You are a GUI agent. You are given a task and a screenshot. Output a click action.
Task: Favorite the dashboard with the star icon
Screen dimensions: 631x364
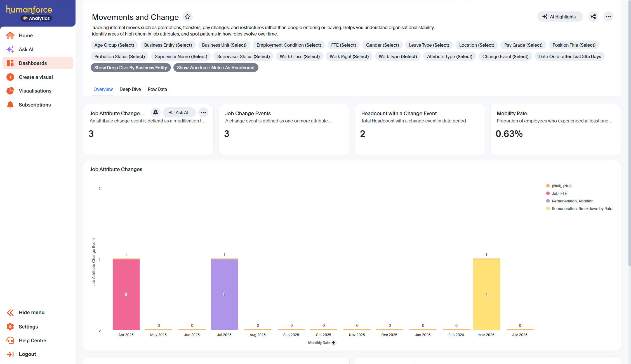pyautogui.click(x=187, y=17)
